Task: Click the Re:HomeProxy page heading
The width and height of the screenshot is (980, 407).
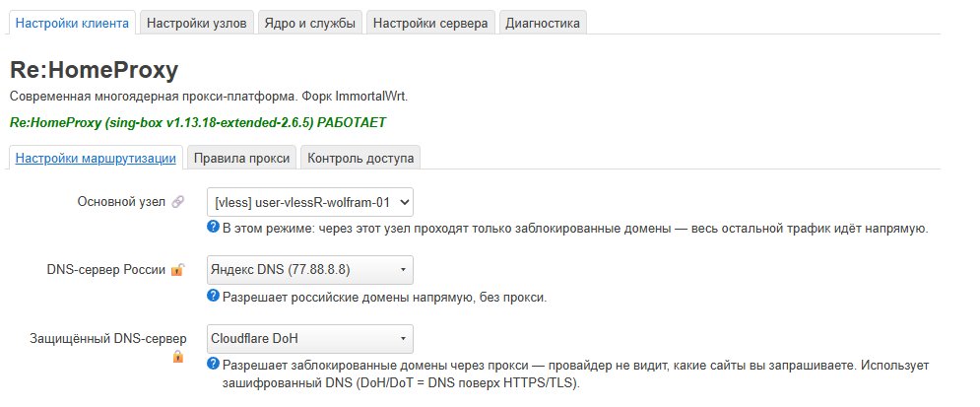Action: click(94, 70)
